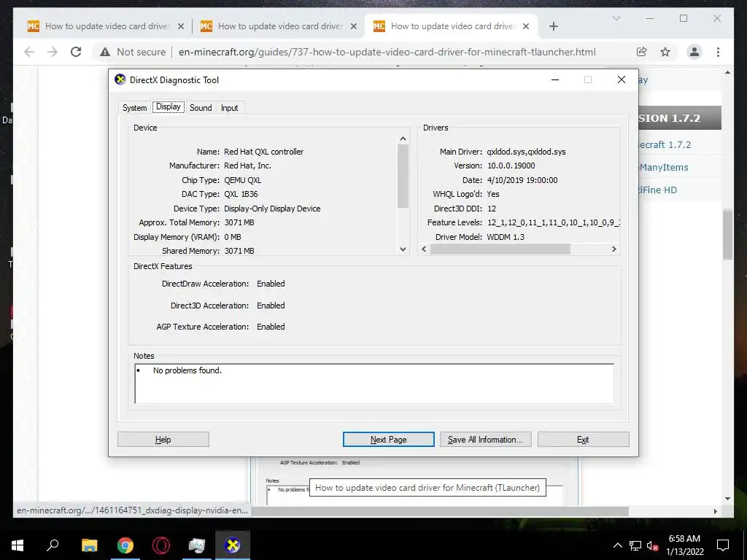747x560 pixels.
Task: Reload the Chrome page
Action: [x=76, y=52]
